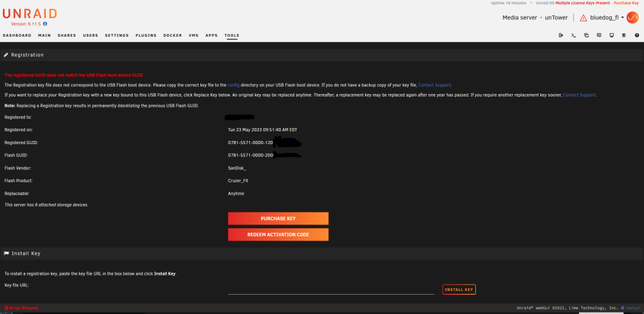Click the Array Stopped status text
The image size is (644, 314).
click(x=23, y=308)
